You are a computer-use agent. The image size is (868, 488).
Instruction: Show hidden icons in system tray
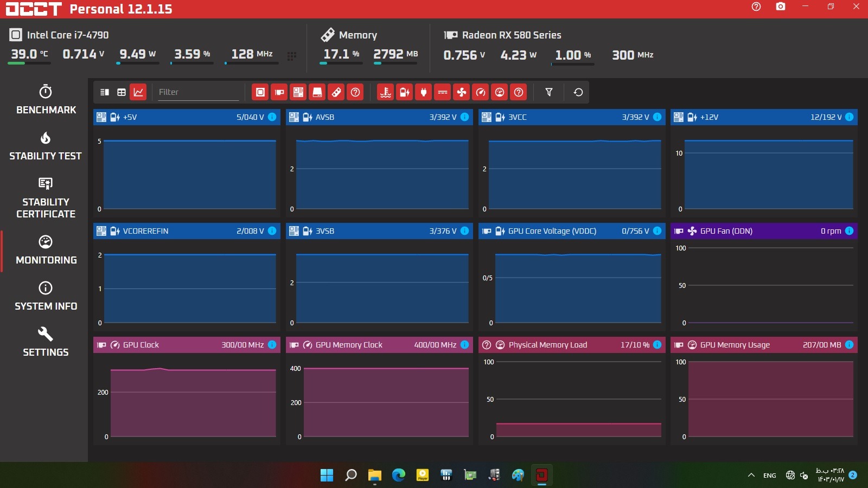click(x=751, y=476)
